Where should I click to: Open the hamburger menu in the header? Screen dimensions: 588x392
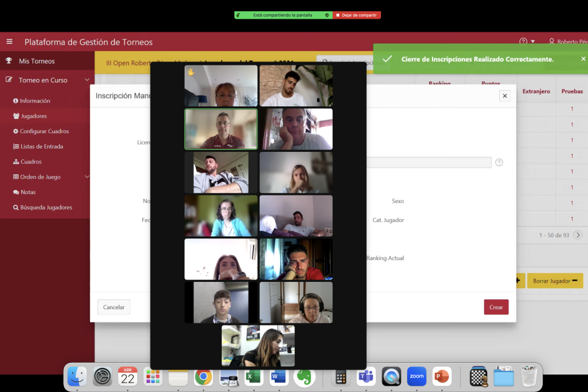tap(9, 42)
